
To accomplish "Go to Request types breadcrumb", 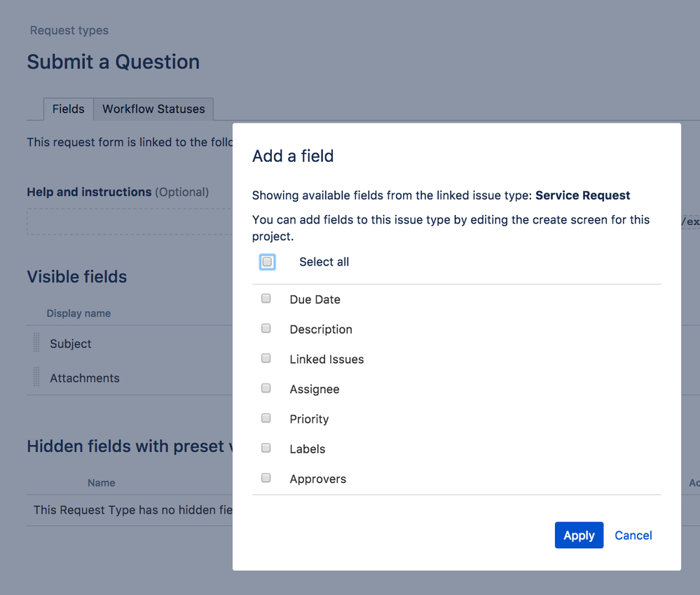I will point(69,30).
